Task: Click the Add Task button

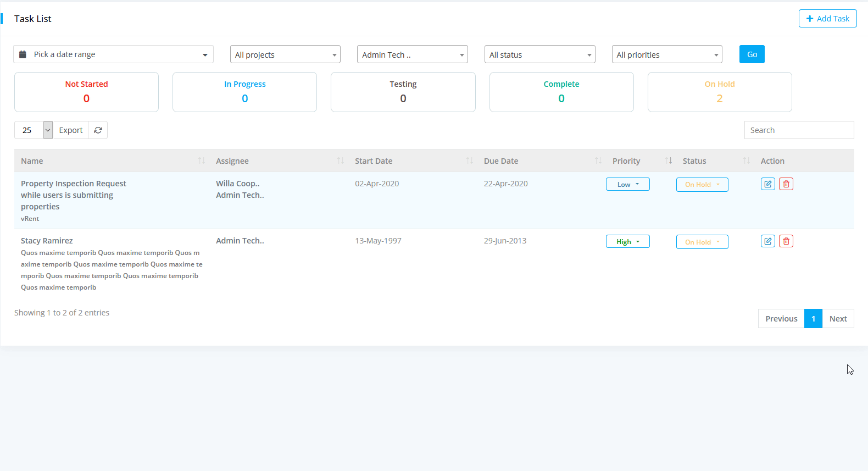Action: (x=827, y=19)
